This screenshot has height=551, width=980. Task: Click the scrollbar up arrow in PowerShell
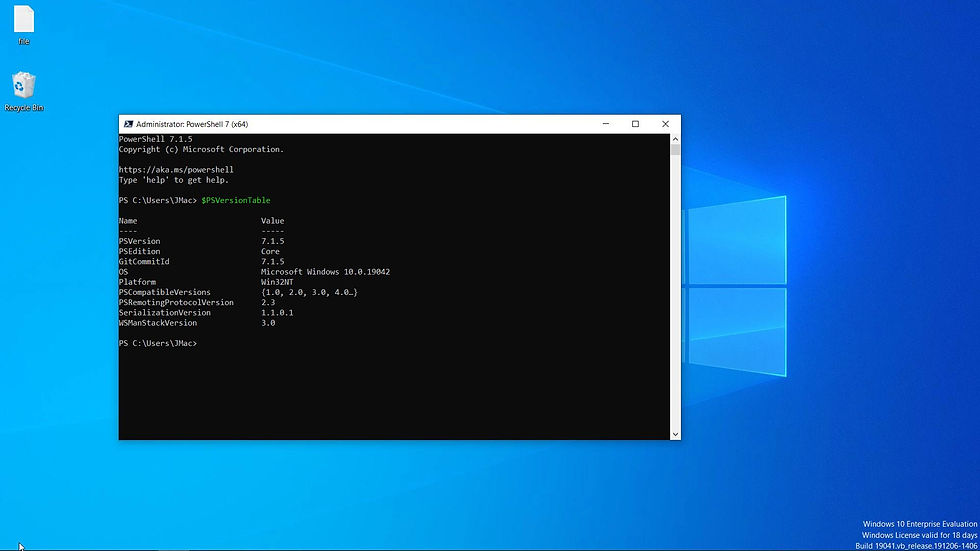click(675, 139)
